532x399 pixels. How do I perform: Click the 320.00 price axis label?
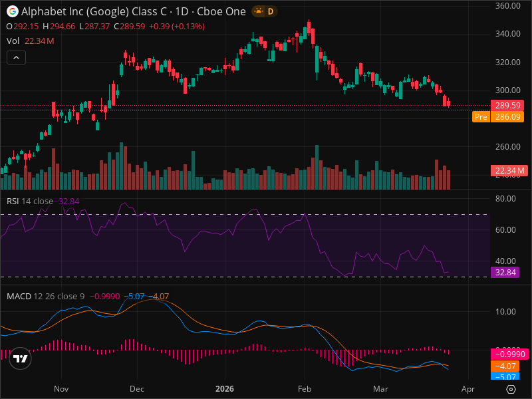pos(507,62)
